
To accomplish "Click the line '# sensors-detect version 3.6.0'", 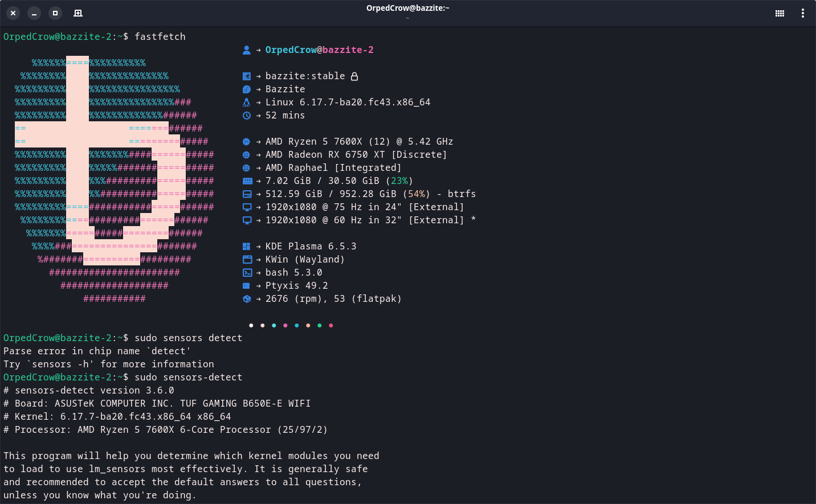I will click(x=89, y=391).
